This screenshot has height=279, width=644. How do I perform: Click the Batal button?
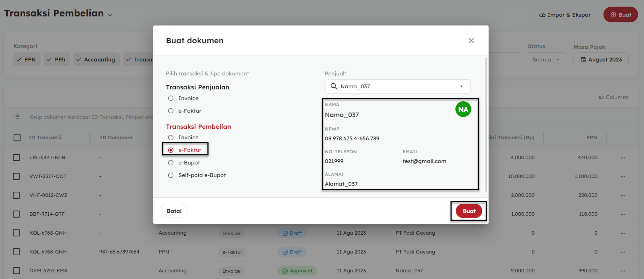click(x=174, y=211)
